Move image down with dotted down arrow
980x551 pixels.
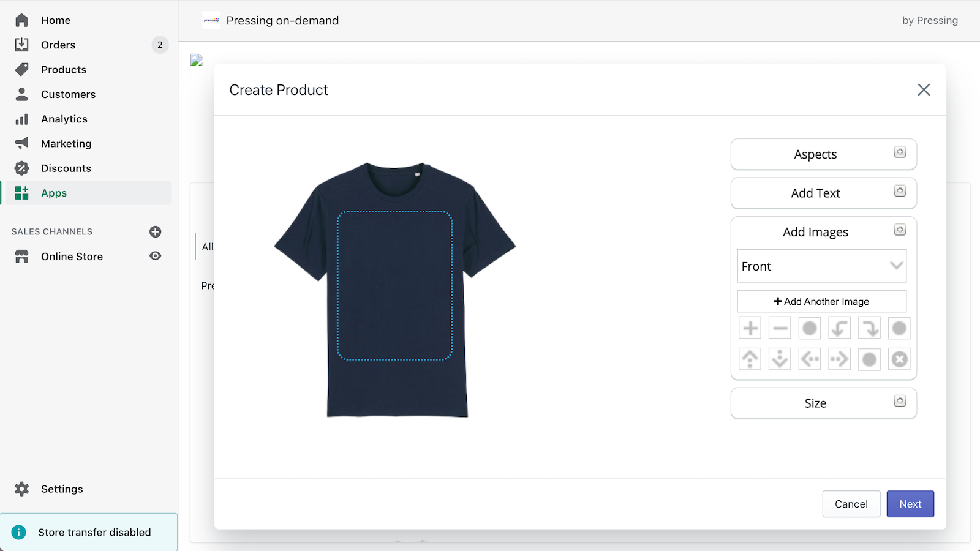point(780,359)
